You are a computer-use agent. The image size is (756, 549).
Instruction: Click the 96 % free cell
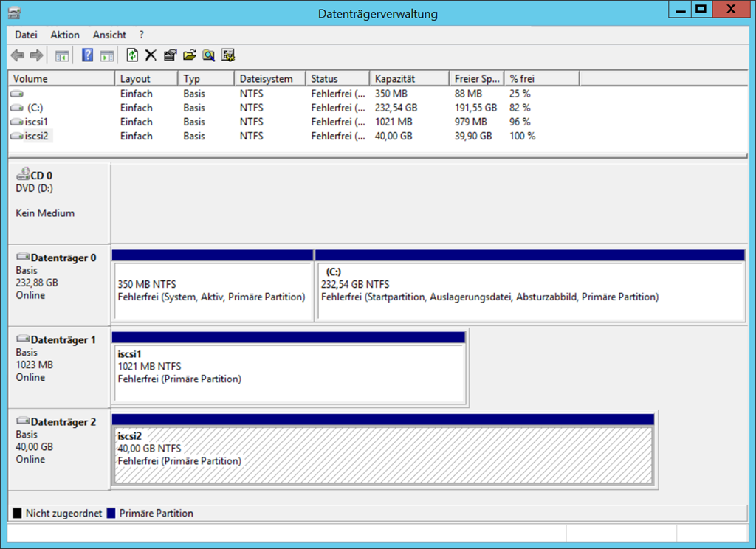520,122
